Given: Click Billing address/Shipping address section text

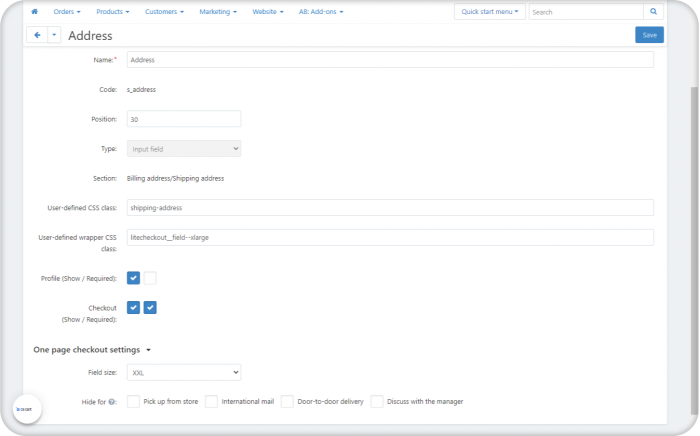Looking at the screenshot, I should [x=175, y=179].
